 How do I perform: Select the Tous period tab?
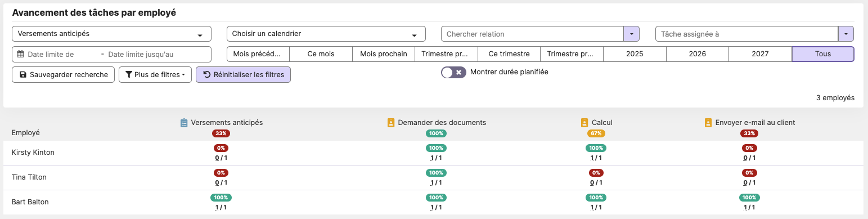click(823, 54)
